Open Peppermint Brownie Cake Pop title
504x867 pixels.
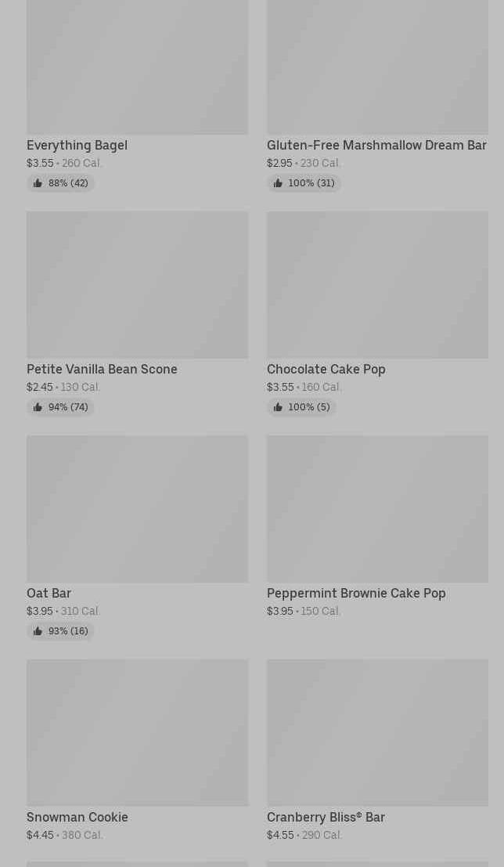(356, 593)
